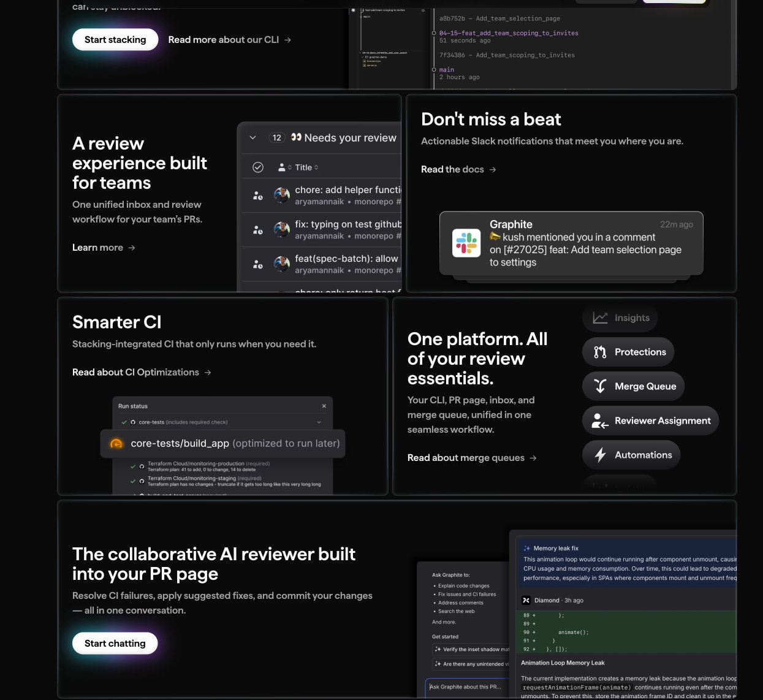
Task: Click green checkmark beside core-tests
Action: pyautogui.click(x=124, y=422)
